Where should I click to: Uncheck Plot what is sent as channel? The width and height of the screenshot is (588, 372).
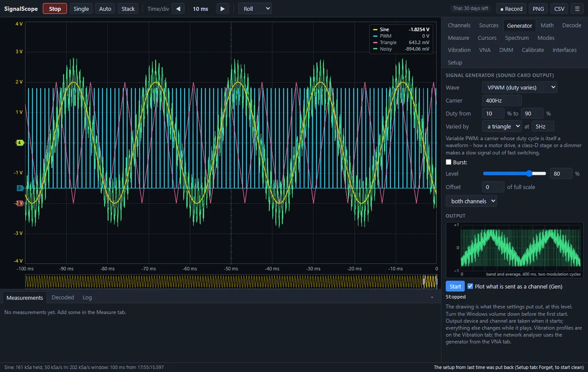pos(470,286)
